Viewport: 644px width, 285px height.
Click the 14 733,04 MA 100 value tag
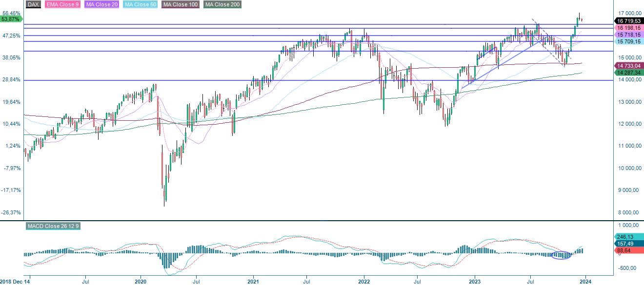[x=629, y=65]
